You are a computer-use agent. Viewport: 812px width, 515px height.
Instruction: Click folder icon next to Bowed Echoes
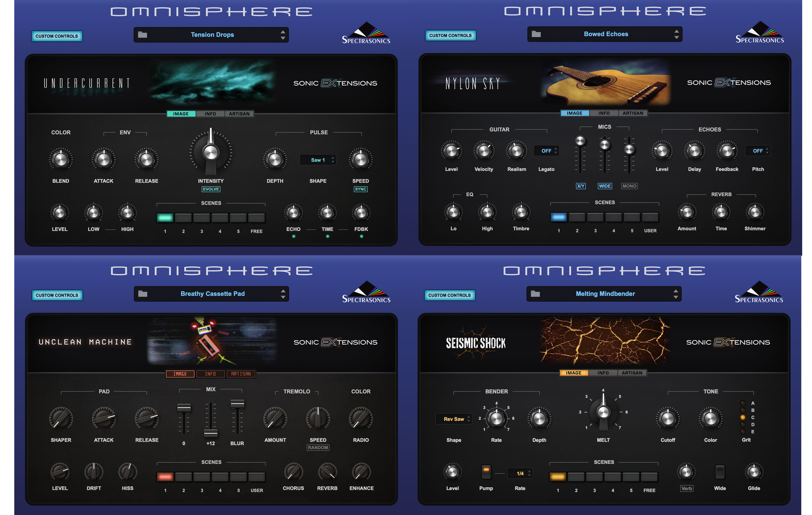[536, 34]
